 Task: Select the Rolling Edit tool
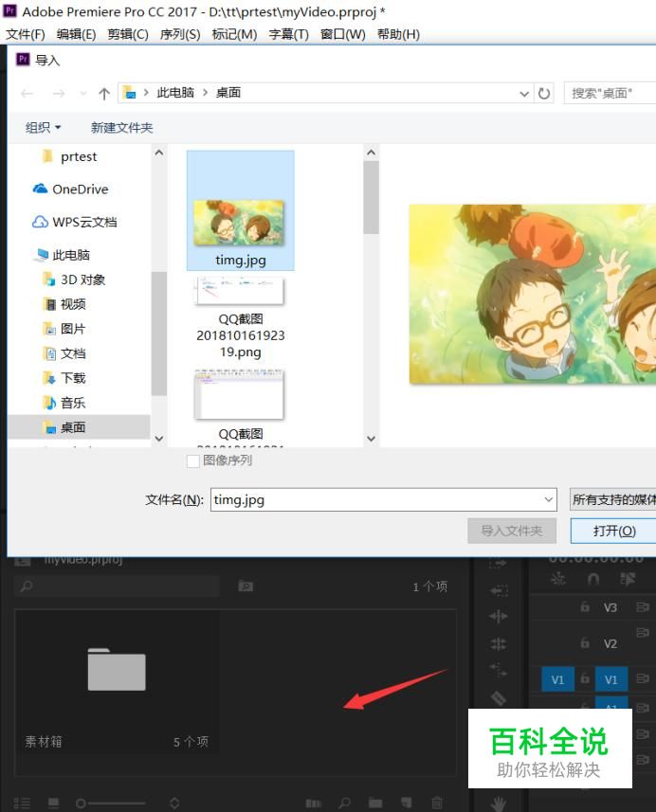coord(499,644)
